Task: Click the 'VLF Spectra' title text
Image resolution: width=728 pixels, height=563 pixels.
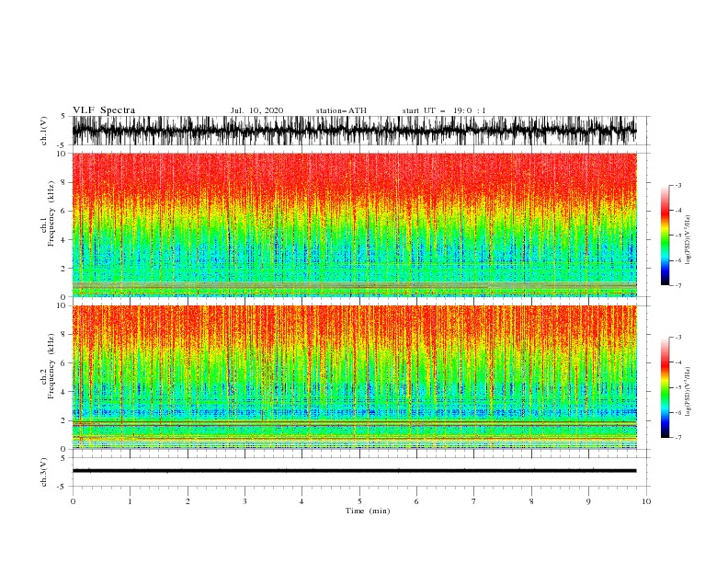Action: (x=104, y=110)
